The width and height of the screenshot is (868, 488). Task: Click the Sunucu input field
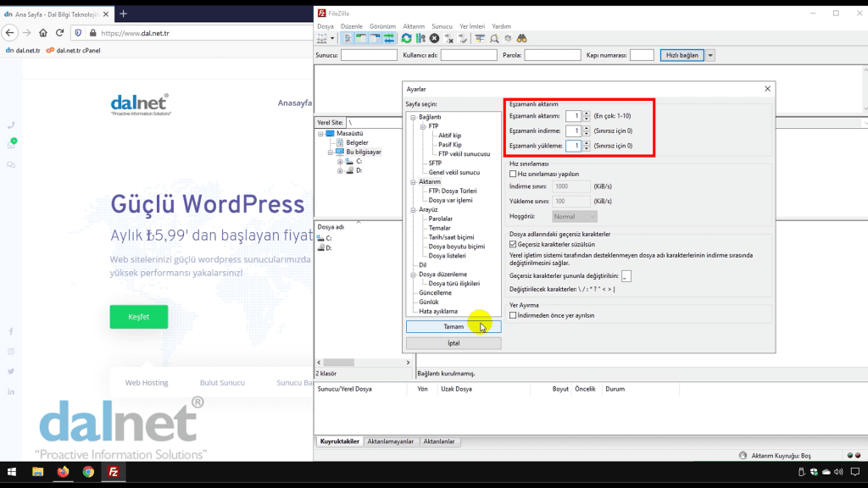370,55
